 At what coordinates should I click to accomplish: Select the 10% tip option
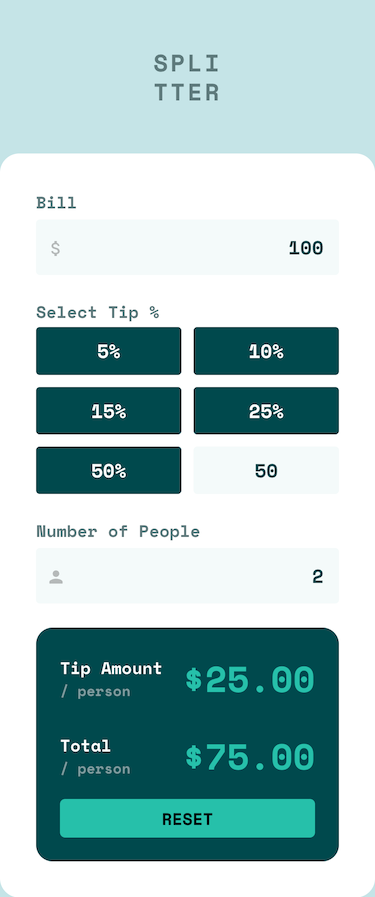pyautogui.click(x=266, y=351)
